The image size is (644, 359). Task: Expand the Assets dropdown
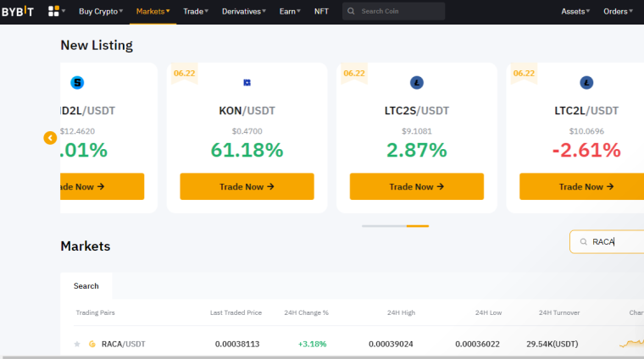575,12
